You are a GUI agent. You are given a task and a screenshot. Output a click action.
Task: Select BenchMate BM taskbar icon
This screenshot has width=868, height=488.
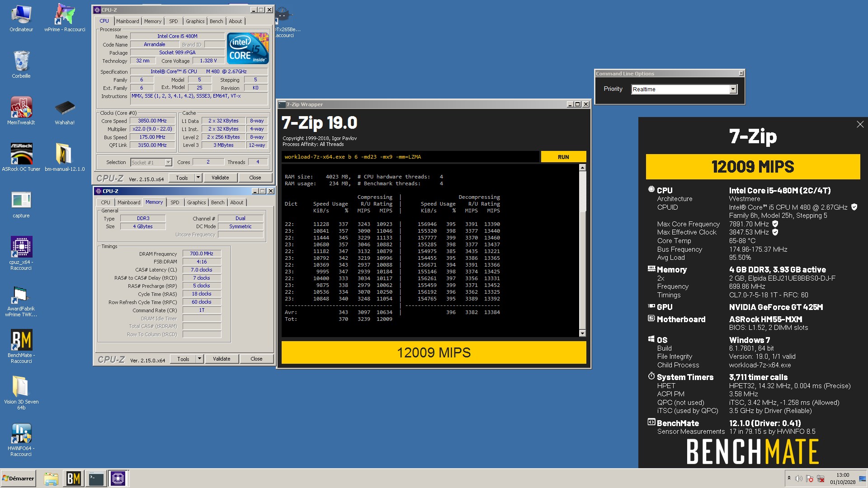[74, 479]
